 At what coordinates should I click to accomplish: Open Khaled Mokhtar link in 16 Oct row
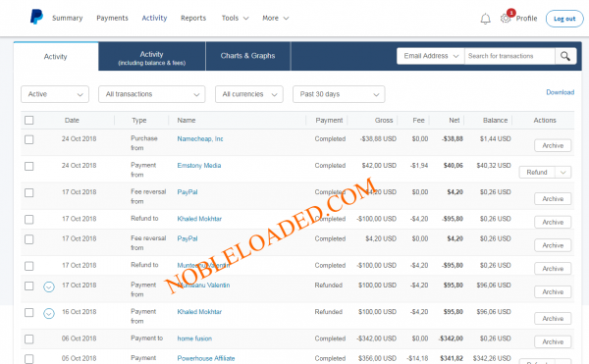pyautogui.click(x=199, y=312)
